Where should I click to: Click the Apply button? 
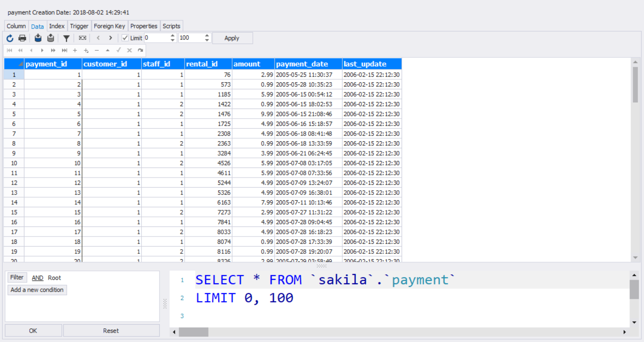(x=232, y=38)
